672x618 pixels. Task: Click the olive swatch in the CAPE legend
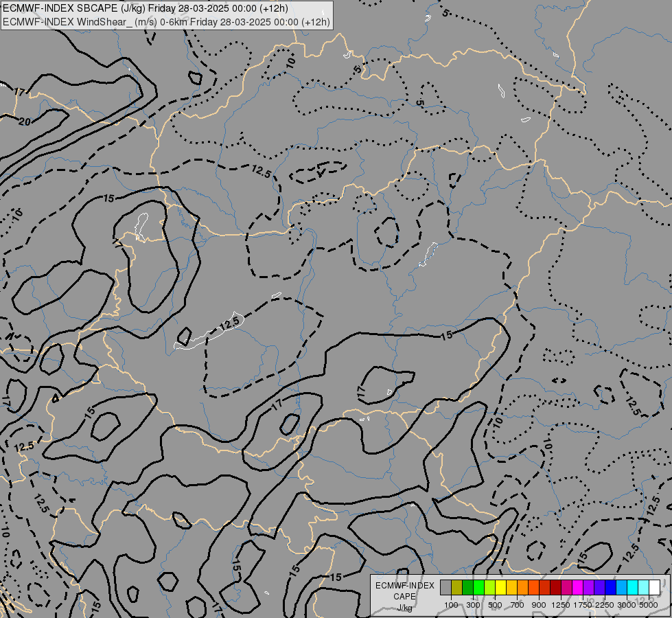click(x=457, y=587)
